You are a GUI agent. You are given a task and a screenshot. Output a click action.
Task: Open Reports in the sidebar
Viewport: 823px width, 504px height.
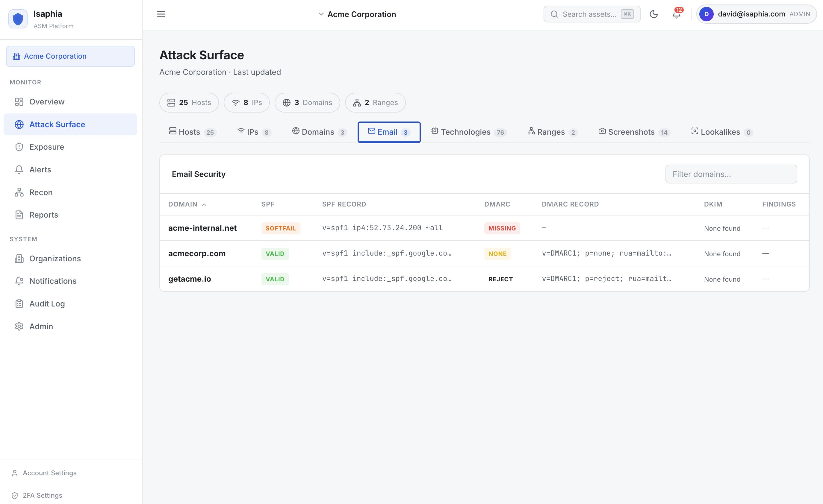click(70, 215)
